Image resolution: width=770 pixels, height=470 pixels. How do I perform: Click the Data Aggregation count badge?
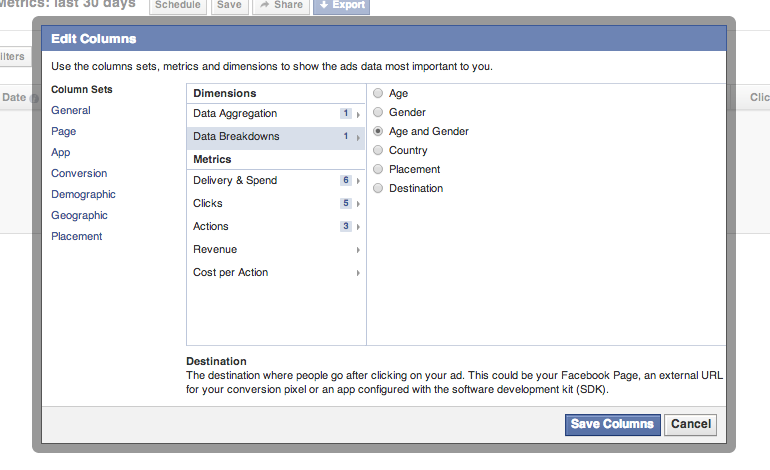click(x=346, y=113)
